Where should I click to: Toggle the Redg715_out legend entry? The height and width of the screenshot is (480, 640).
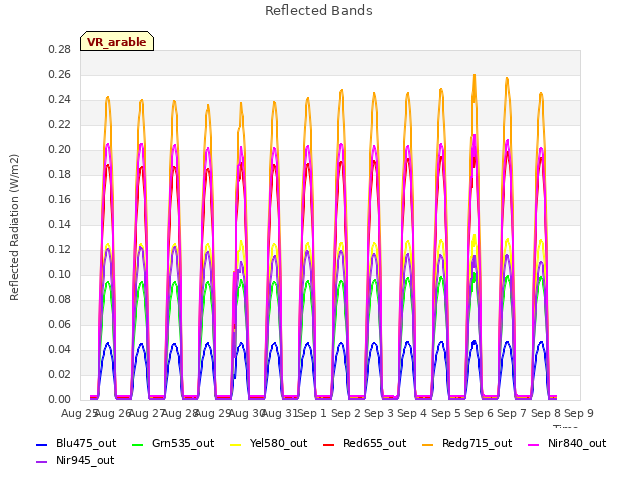[x=467, y=444]
